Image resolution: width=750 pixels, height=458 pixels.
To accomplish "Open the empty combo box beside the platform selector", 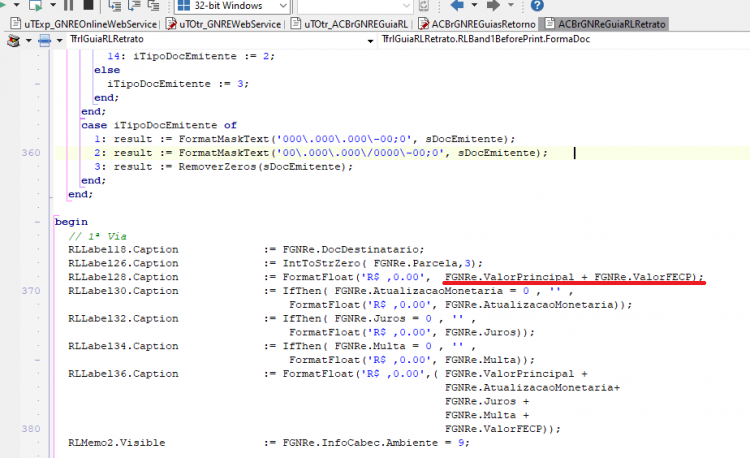I will [x=354, y=6].
